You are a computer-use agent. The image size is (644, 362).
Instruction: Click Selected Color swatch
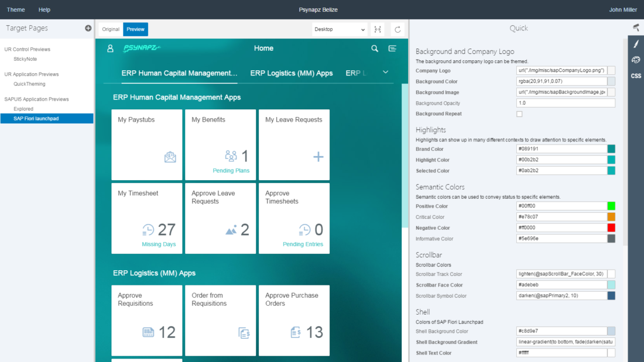[x=611, y=170]
